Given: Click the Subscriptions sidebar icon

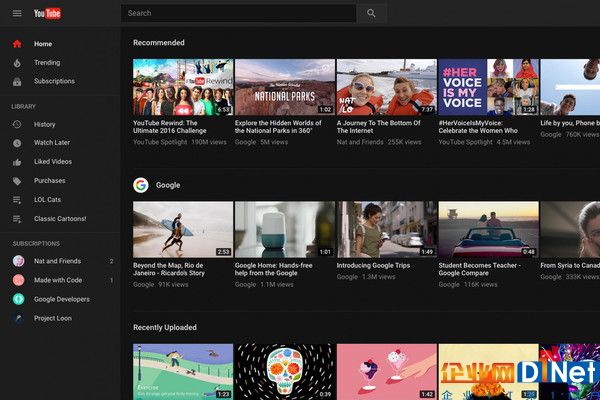Looking at the screenshot, I should (17, 82).
